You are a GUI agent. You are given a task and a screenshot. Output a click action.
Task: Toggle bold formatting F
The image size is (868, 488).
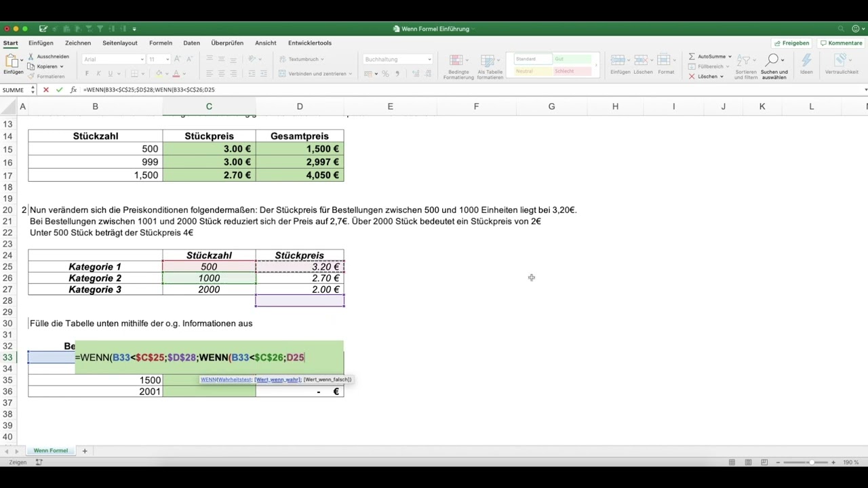click(x=87, y=73)
